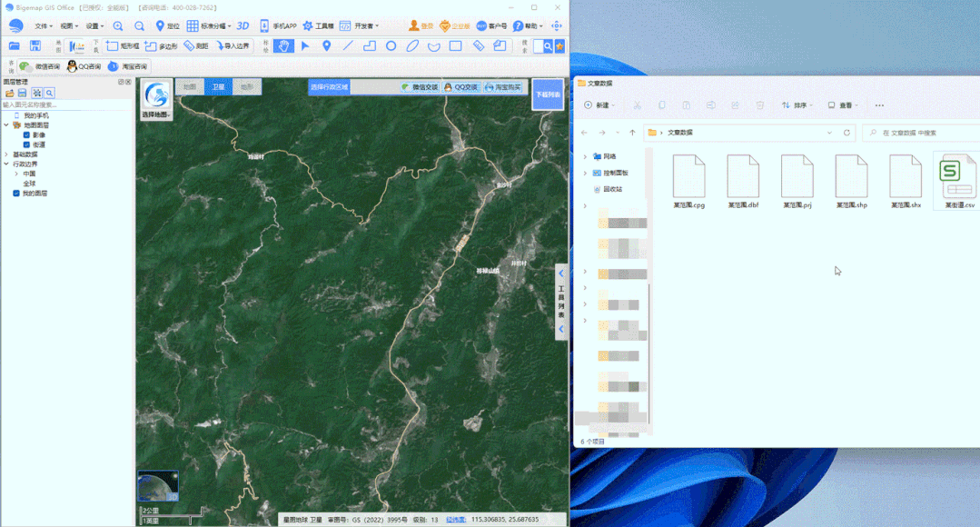Click the 3D globe thumbnail on the map
The width and height of the screenshot is (980, 527).
tap(157, 486)
